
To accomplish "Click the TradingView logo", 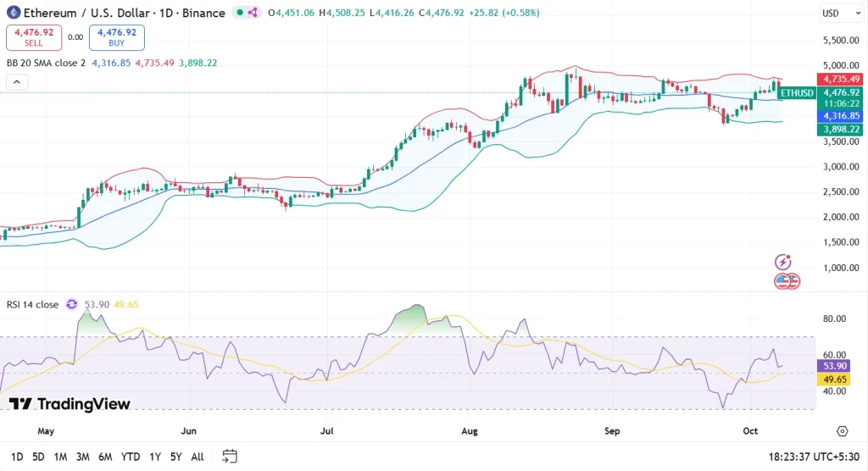I will [x=70, y=404].
